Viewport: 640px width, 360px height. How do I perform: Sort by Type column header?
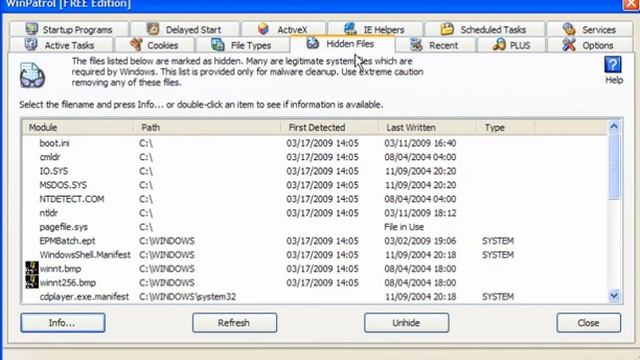[506, 127]
